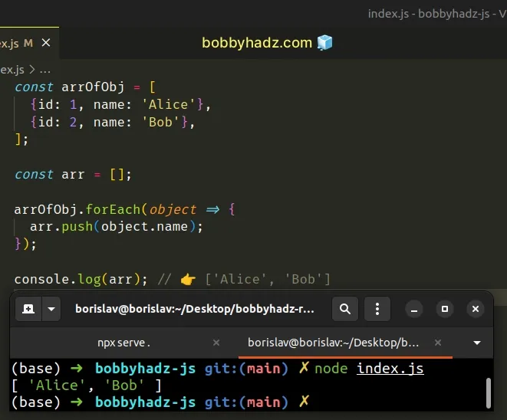This screenshot has width=507, height=420.
Task: Click the terminal output [ 'Alice', 'Bob' ]
Action: [x=87, y=386]
